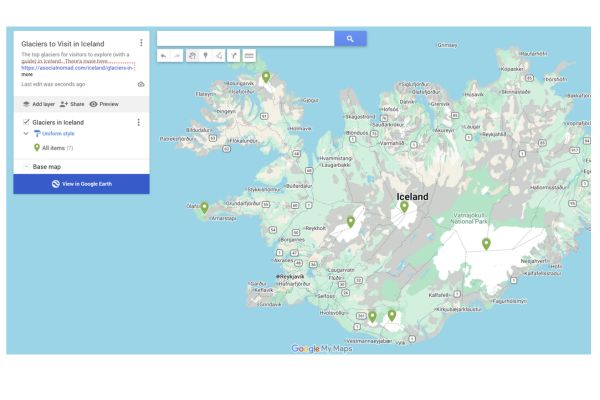Click the Iceland country label on map
This screenshot has width=600, height=400.
(412, 197)
